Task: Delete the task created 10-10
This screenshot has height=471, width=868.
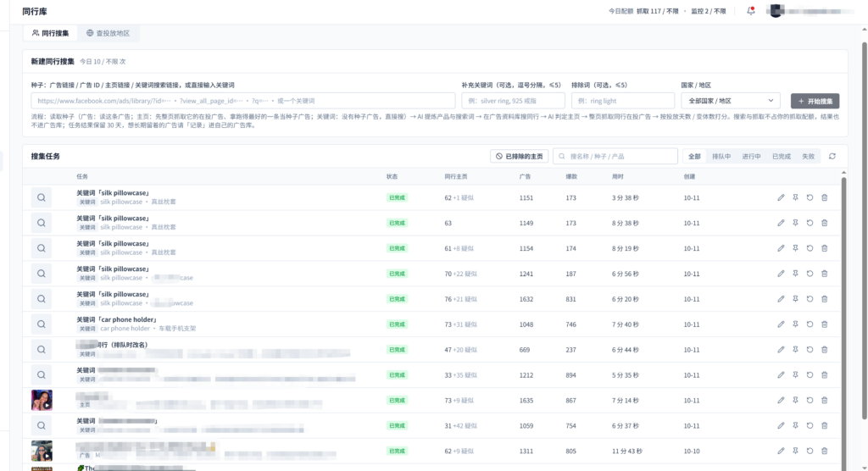Action: pos(824,451)
